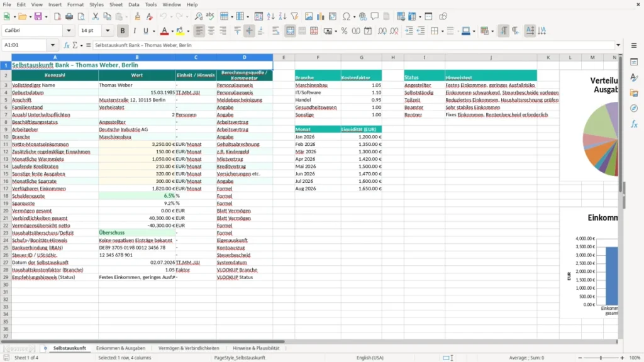Open the Open-file dropdown arrow
Image resolution: width=644 pixels, height=362 pixels.
pyautogui.click(x=30, y=17)
